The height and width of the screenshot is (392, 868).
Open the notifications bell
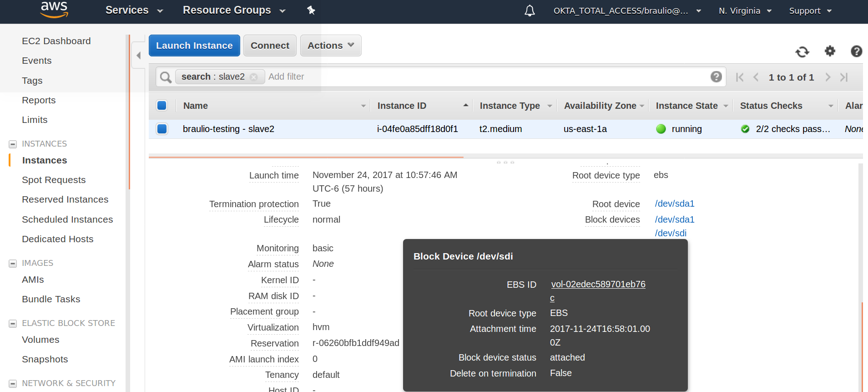click(530, 10)
